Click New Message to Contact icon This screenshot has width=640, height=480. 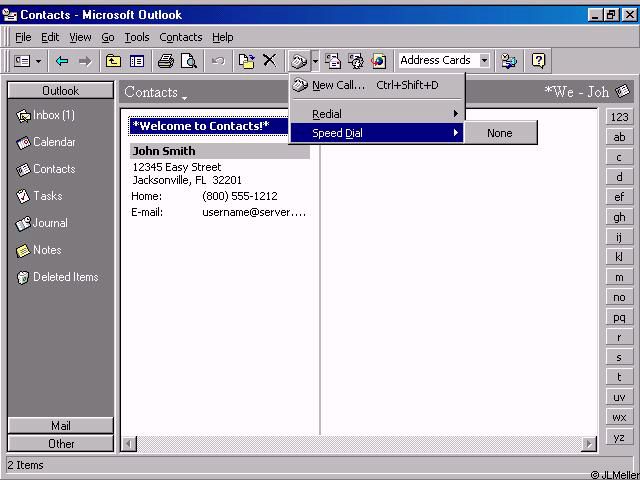click(333, 61)
